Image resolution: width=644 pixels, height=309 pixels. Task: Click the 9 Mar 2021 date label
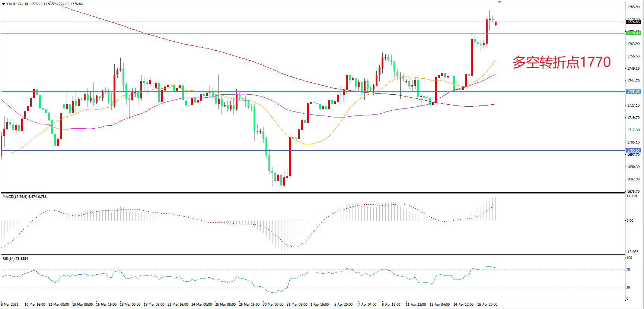[x=10, y=305]
